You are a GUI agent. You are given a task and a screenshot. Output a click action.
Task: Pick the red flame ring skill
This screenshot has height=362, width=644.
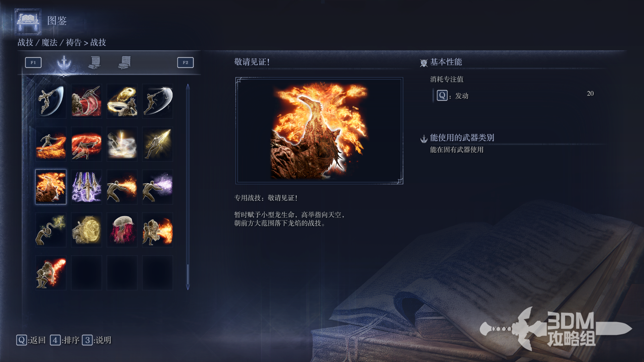point(87,144)
